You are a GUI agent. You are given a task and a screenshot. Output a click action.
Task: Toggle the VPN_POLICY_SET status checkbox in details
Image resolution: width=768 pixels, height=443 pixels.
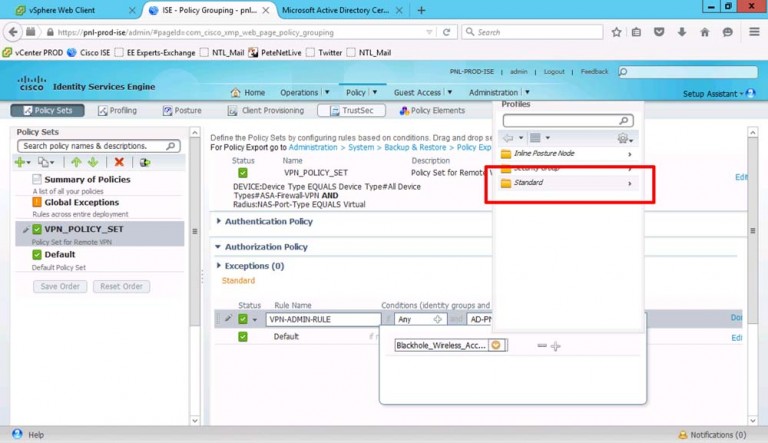click(242, 172)
